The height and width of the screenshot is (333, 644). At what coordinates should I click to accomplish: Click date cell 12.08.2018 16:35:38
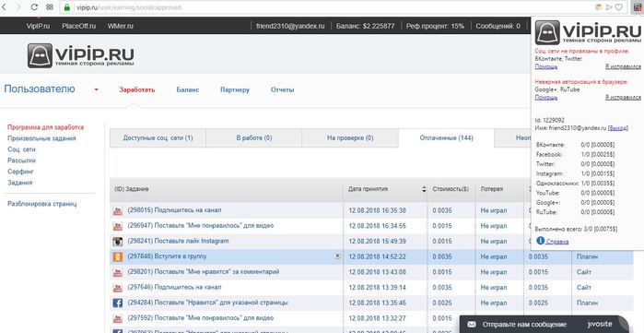click(377, 210)
